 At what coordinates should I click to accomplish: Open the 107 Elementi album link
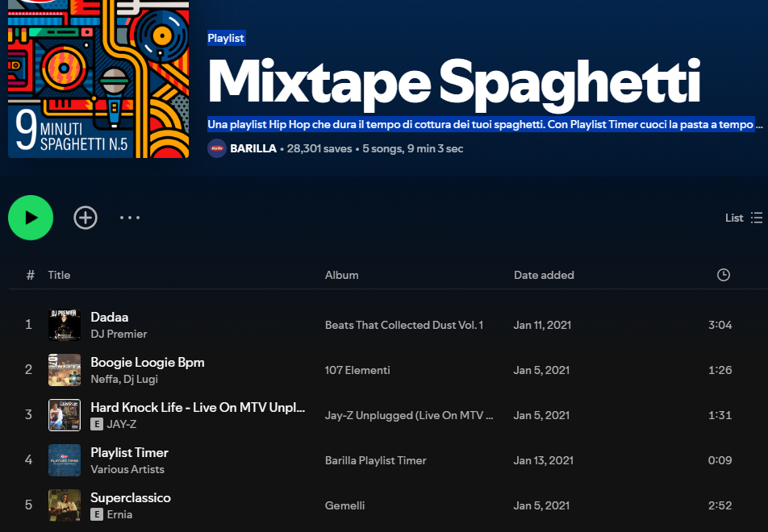pyautogui.click(x=357, y=370)
